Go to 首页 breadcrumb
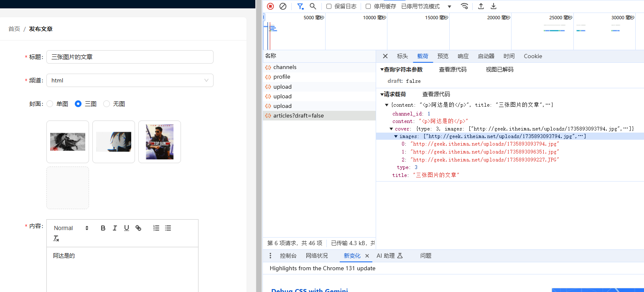Viewport: 644px width, 292px height. click(14, 29)
